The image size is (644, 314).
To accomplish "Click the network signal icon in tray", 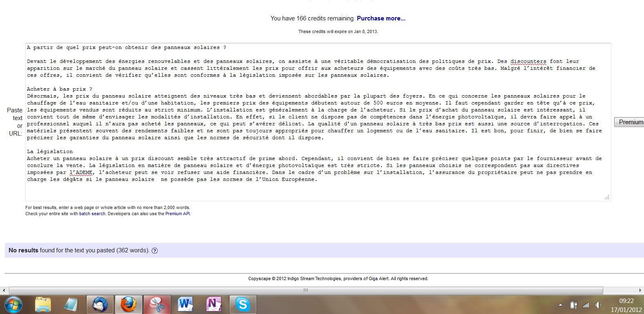I will [586, 305].
